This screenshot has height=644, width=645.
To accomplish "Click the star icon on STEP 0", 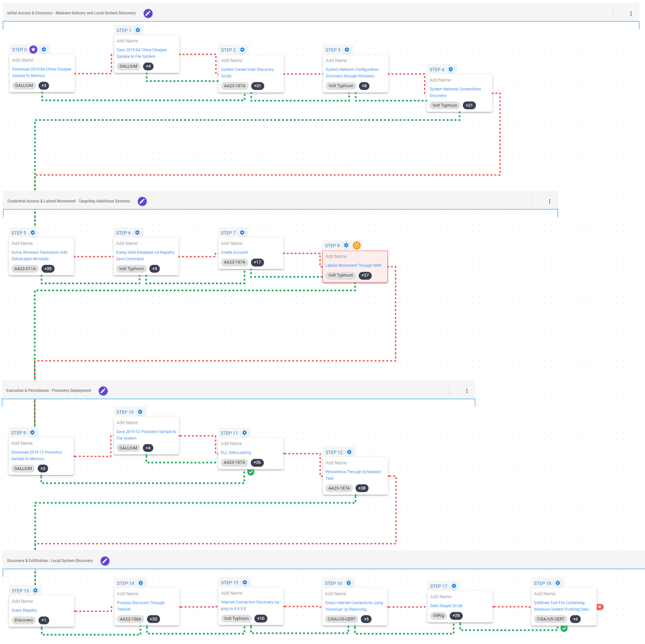I will pos(33,49).
